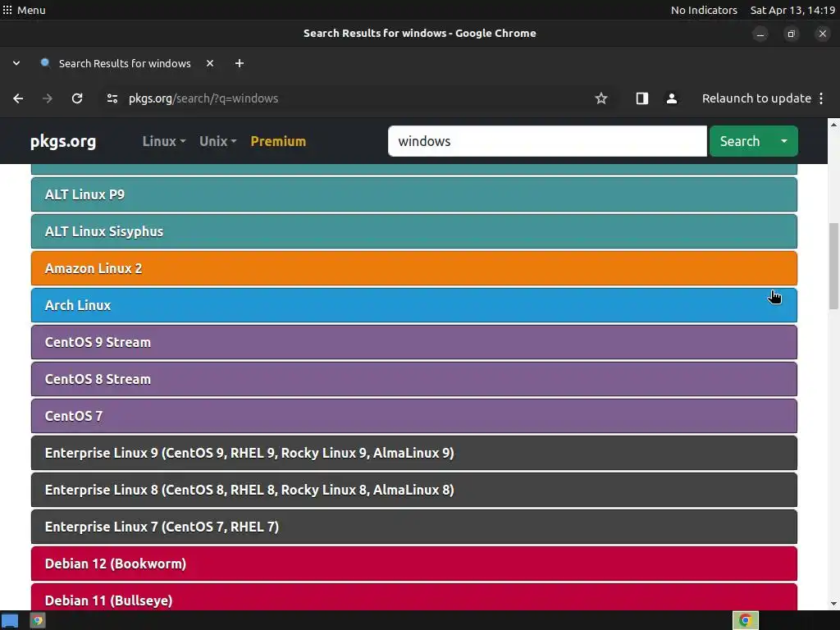The height and width of the screenshot is (630, 840).
Task: Open Chrome side panel
Action: pos(641,98)
